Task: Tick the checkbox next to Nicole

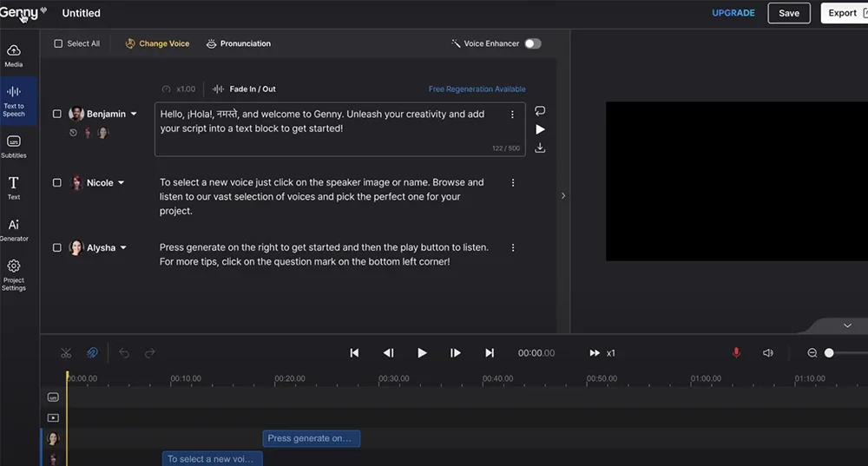Action: (x=57, y=183)
